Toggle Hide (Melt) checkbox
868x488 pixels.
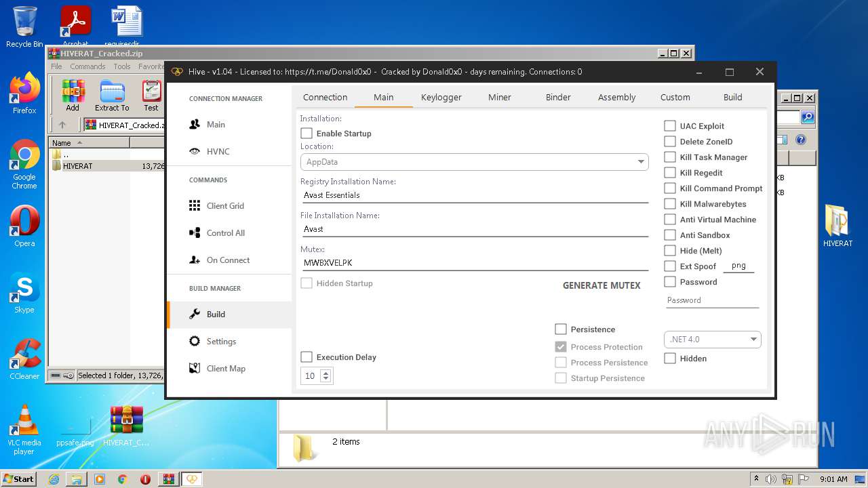pyautogui.click(x=670, y=251)
